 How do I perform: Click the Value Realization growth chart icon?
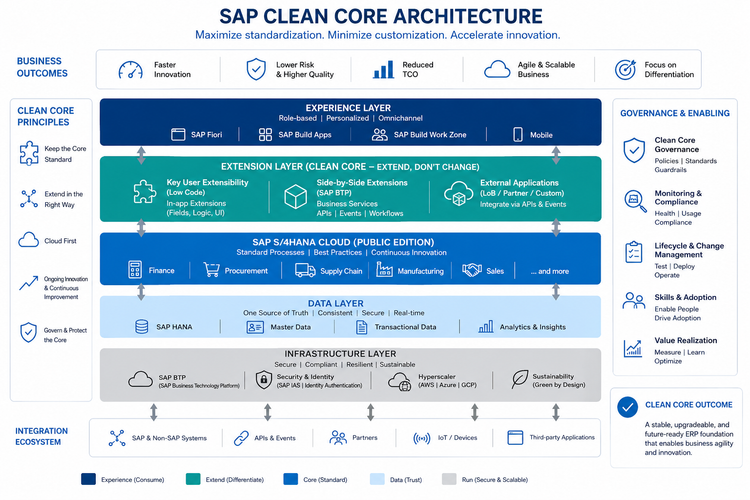coord(633,348)
